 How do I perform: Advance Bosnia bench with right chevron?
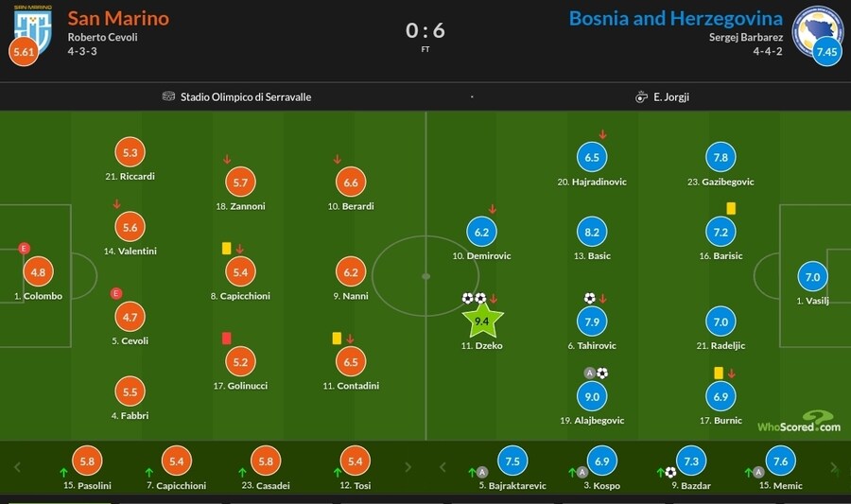pos(836,467)
